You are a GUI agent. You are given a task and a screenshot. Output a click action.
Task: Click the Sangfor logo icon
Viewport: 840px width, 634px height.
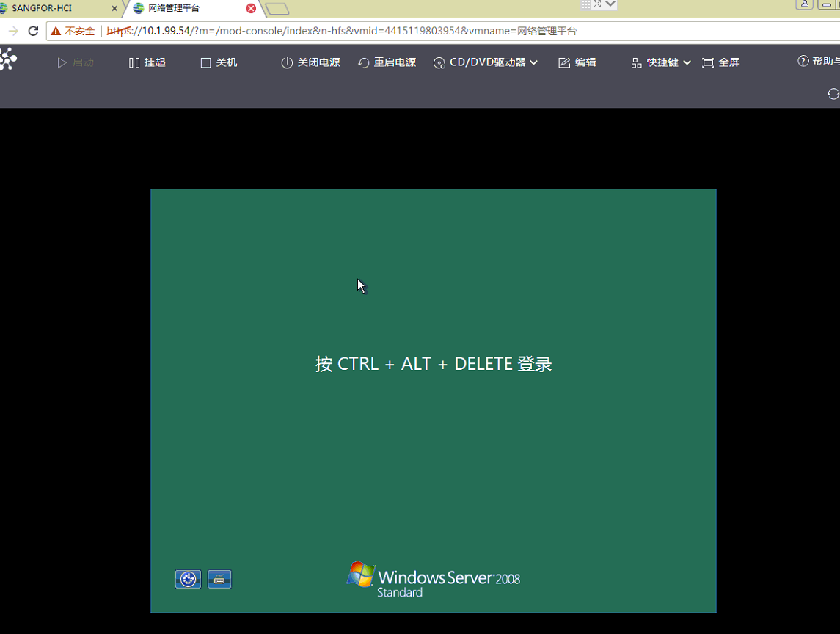tap(8, 59)
